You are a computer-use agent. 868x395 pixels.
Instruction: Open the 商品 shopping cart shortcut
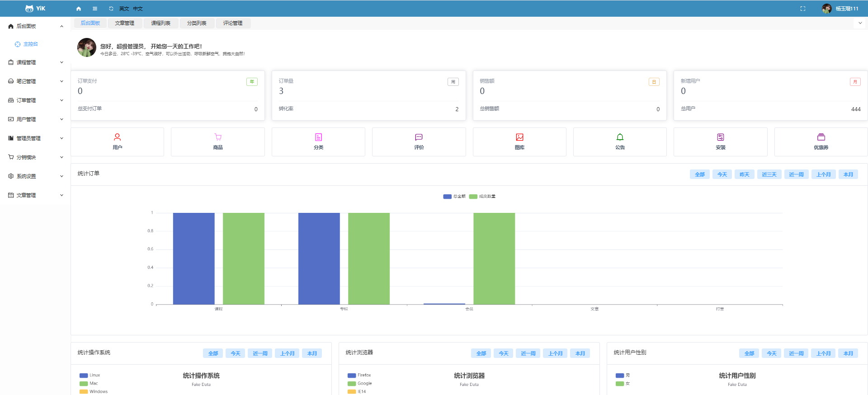point(218,142)
